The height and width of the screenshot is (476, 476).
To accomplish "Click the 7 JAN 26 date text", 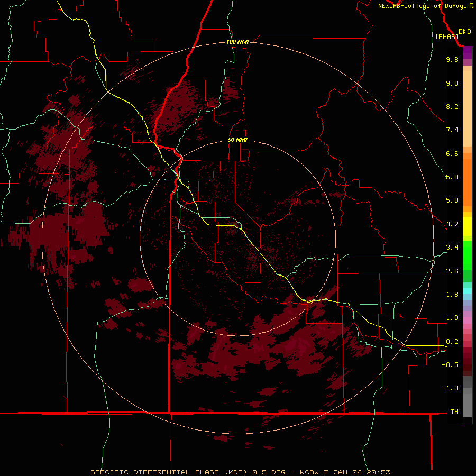I will (343, 472).
